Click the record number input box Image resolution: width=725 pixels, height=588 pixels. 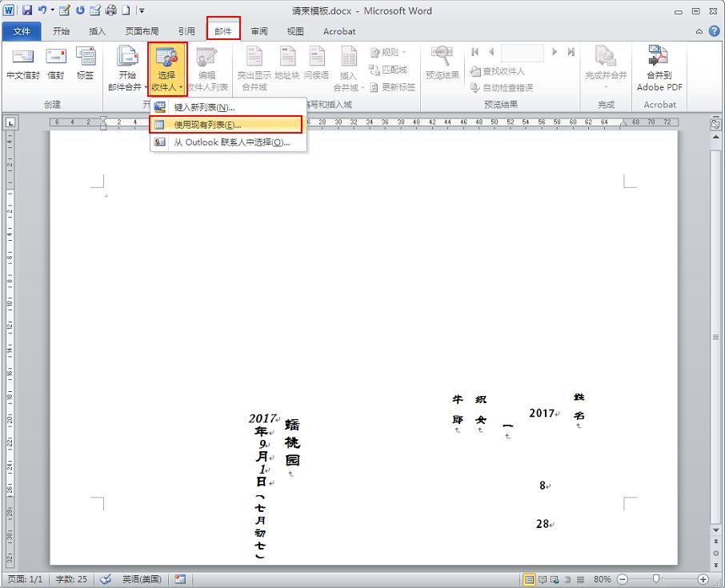(x=523, y=53)
